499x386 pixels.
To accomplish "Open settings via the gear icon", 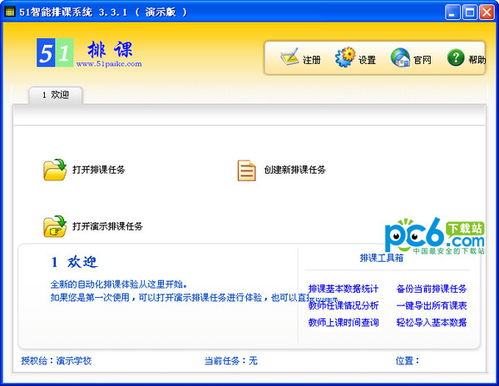I will point(345,57).
